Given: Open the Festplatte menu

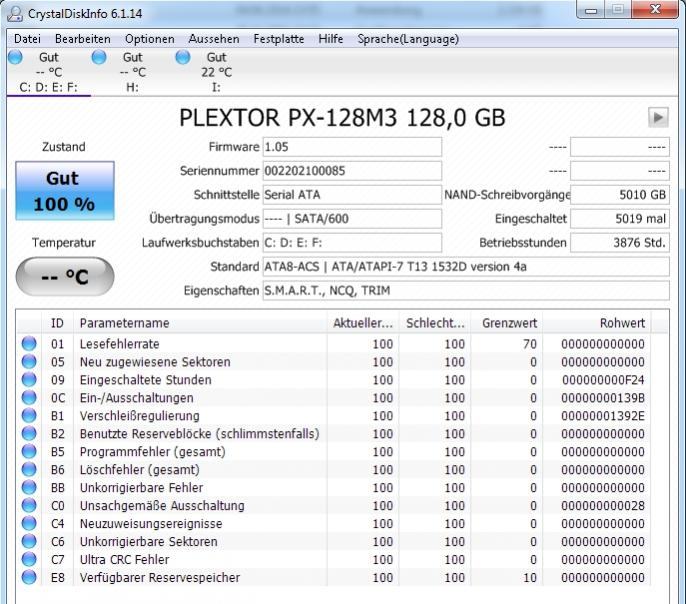Looking at the screenshot, I should click(279, 39).
